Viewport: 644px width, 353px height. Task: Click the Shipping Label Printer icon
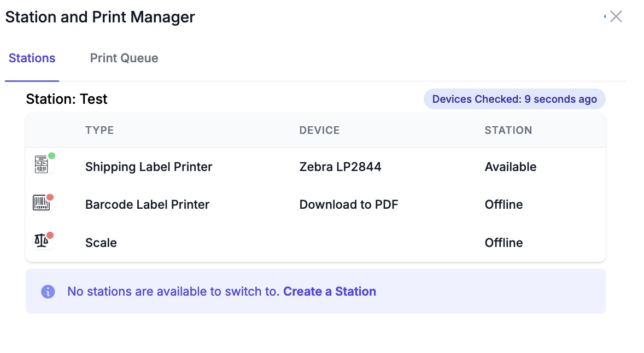coord(42,165)
